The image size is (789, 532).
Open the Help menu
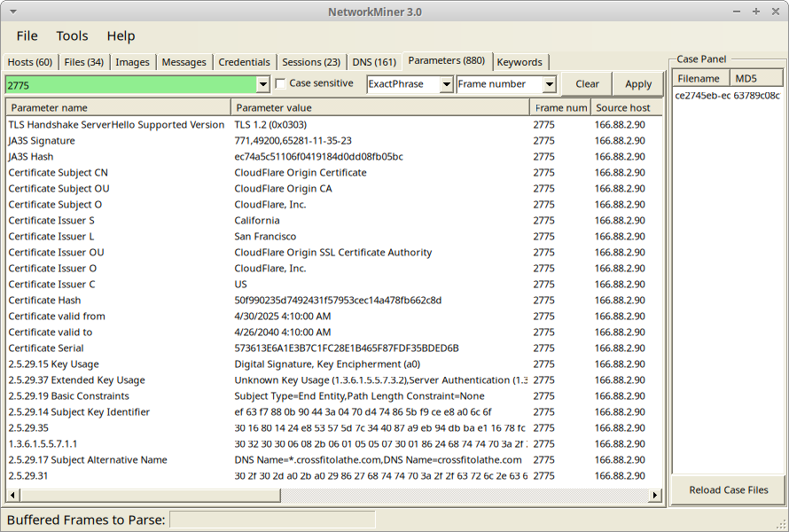point(121,35)
